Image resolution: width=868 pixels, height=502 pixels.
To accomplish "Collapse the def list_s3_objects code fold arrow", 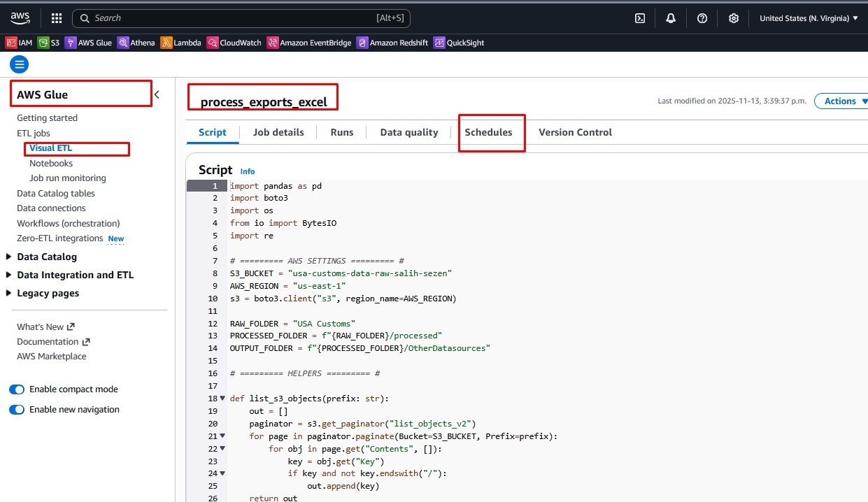I will [x=222, y=399].
